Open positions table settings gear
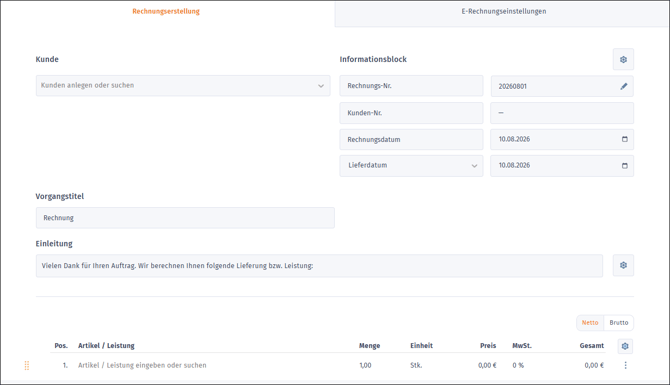The width and height of the screenshot is (670, 385). click(625, 346)
